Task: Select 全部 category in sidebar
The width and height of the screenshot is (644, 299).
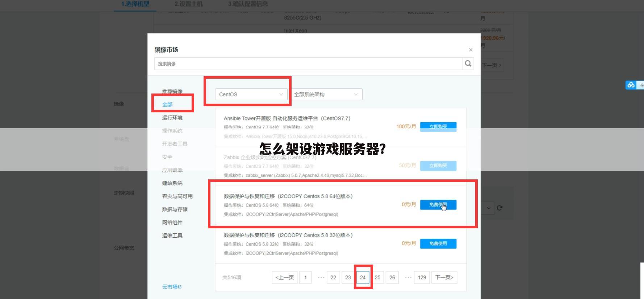Action: coord(167,104)
